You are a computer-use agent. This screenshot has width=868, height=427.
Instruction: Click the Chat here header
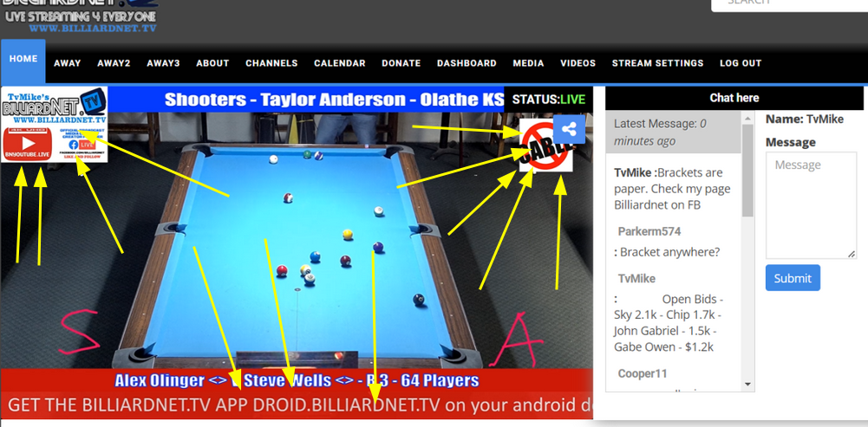coord(734,98)
